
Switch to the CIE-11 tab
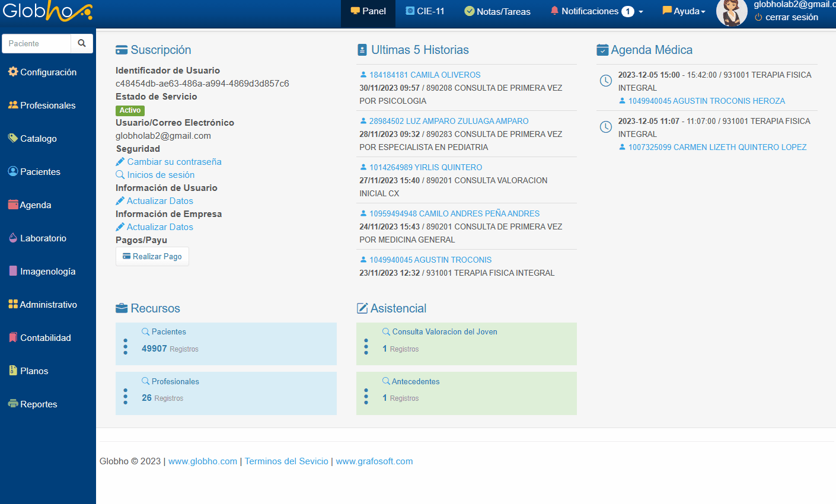pos(425,11)
